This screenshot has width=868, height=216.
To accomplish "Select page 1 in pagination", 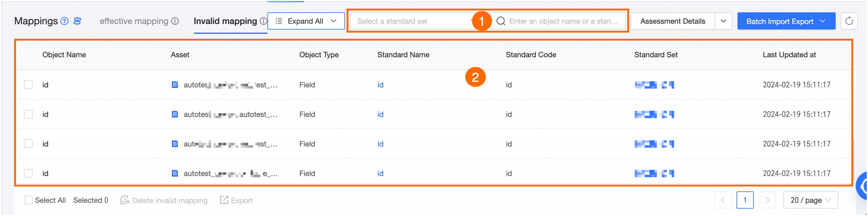I will coord(745,200).
